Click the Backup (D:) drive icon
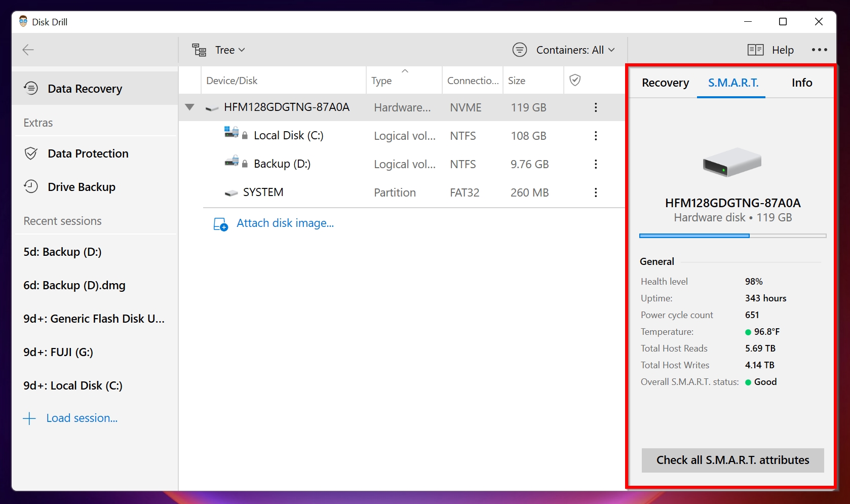Image resolution: width=850 pixels, height=504 pixels. [231, 161]
